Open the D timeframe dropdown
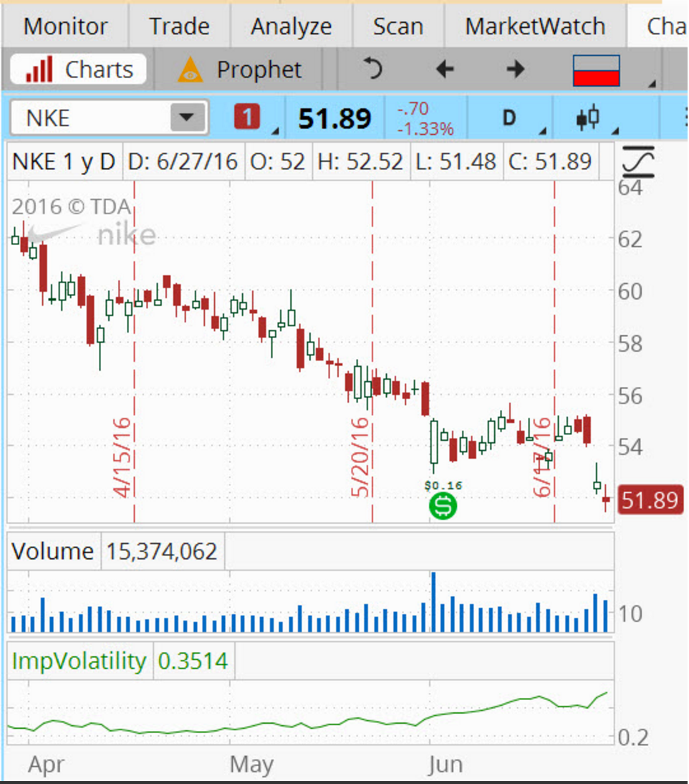689x784 pixels. click(511, 118)
